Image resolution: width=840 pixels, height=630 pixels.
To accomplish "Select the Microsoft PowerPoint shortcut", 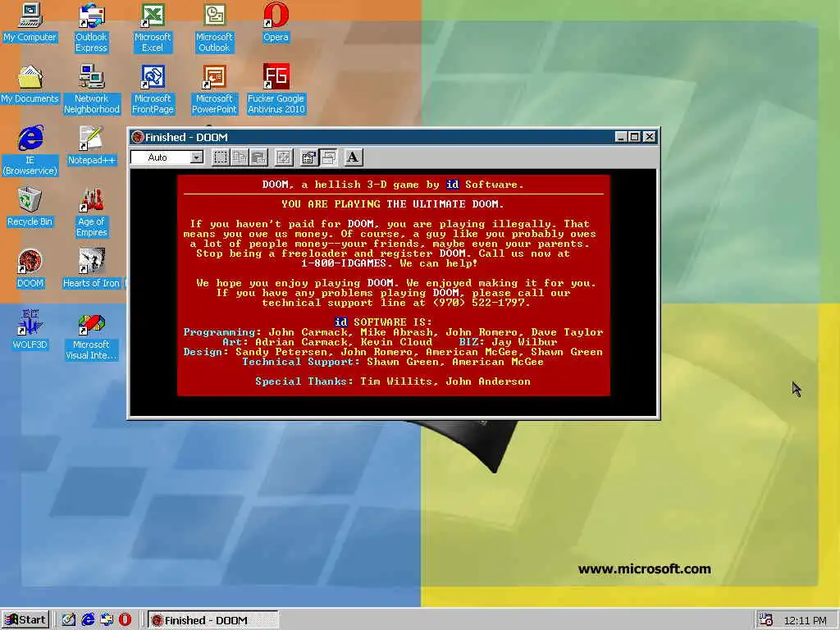I will coord(214,89).
